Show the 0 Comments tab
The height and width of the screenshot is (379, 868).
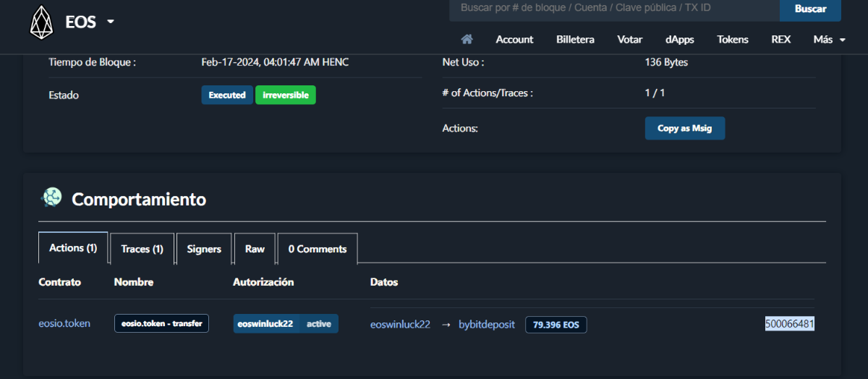click(317, 249)
